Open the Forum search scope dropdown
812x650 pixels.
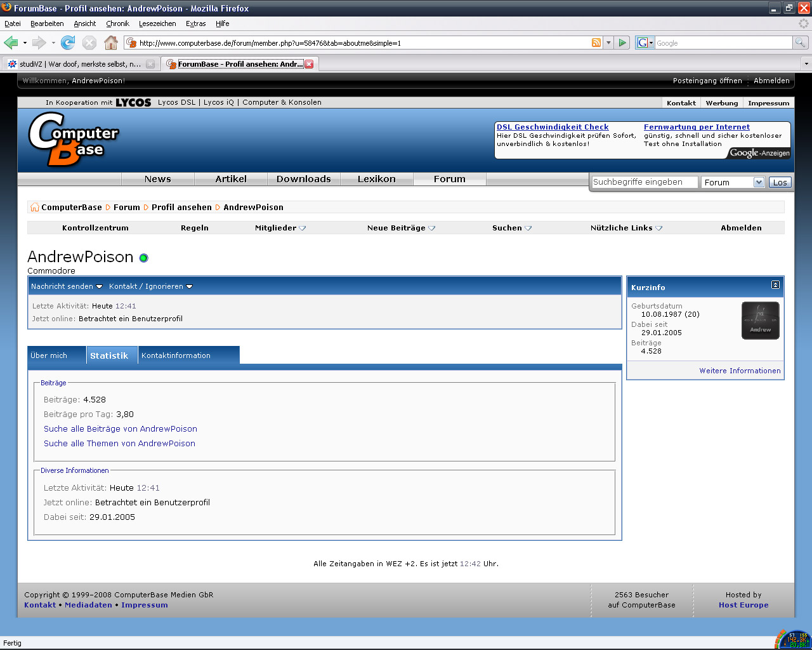click(x=733, y=182)
